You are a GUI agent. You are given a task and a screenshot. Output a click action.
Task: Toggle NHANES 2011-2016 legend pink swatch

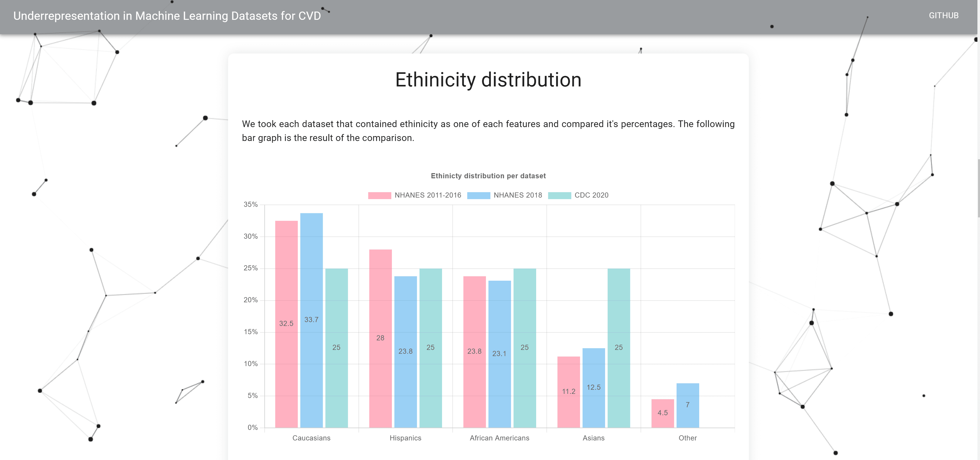pos(379,195)
